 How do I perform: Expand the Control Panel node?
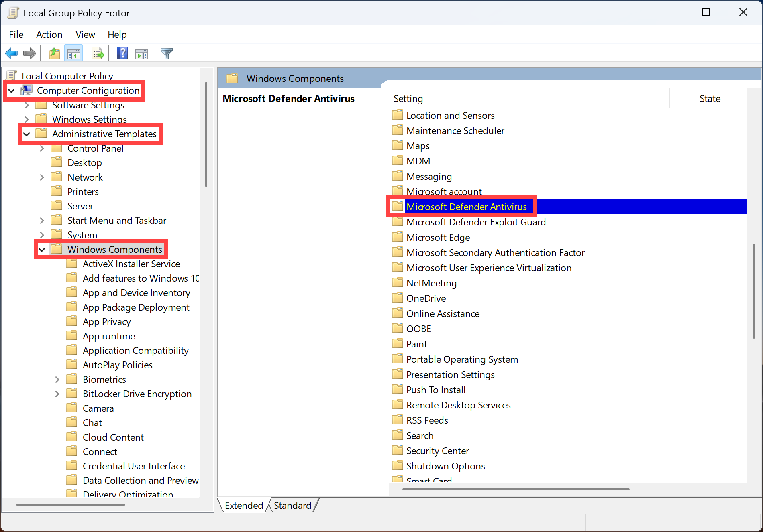pyautogui.click(x=42, y=148)
